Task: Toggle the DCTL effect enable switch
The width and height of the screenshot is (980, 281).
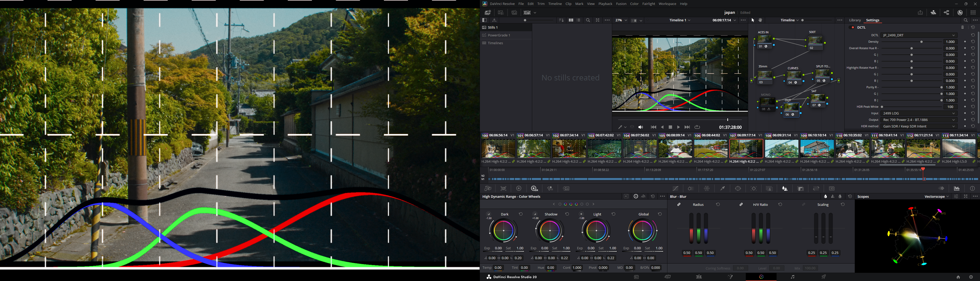Action: click(x=852, y=27)
